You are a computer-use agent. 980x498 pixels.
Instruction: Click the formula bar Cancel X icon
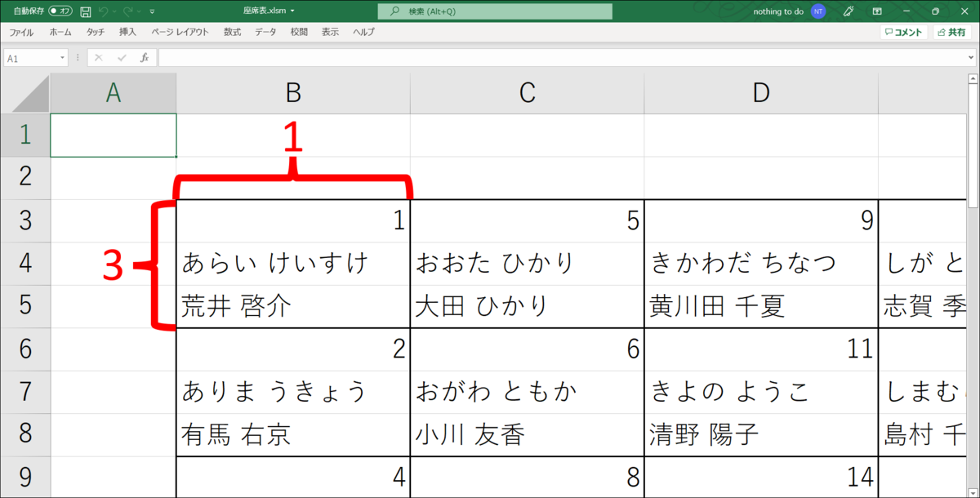tap(99, 58)
